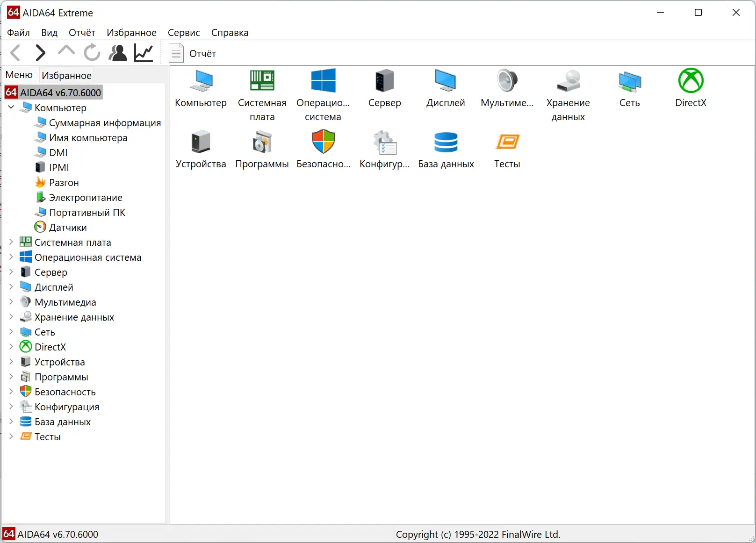Open the Компьютер category icon
756x543 pixels.
point(201,89)
